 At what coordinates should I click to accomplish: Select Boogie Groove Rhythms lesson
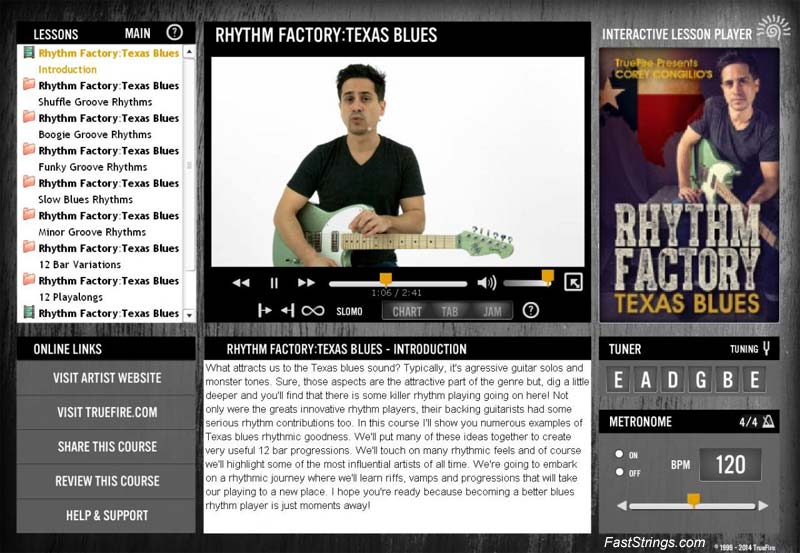tap(95, 135)
